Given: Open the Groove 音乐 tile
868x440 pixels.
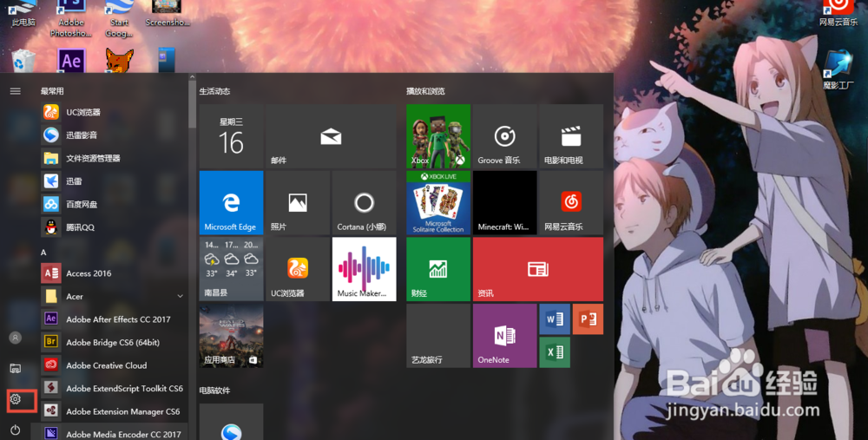Looking at the screenshot, I should 505,136.
